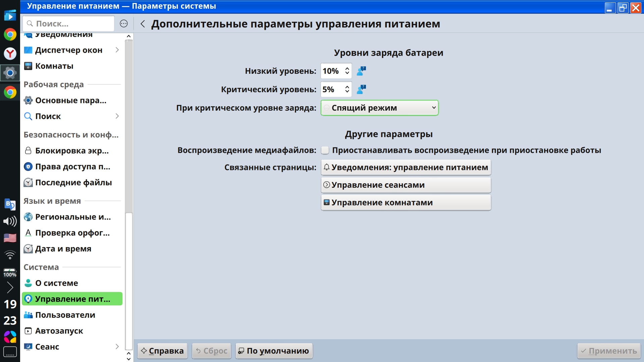
Task: Expand hidden tray icons arrow
Action: tap(10, 288)
